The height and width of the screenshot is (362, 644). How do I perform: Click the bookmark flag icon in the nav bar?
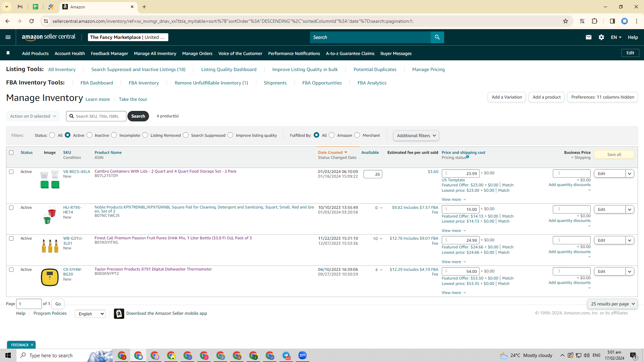[x=8, y=53]
